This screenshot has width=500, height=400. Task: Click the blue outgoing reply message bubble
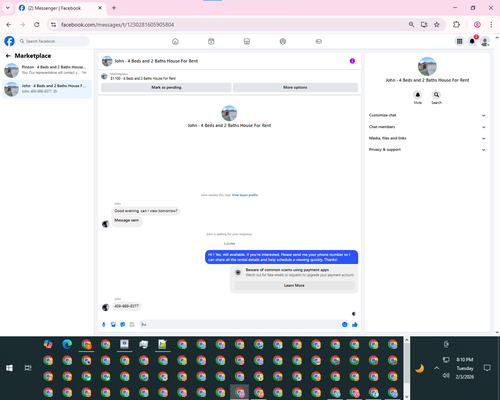click(281, 257)
